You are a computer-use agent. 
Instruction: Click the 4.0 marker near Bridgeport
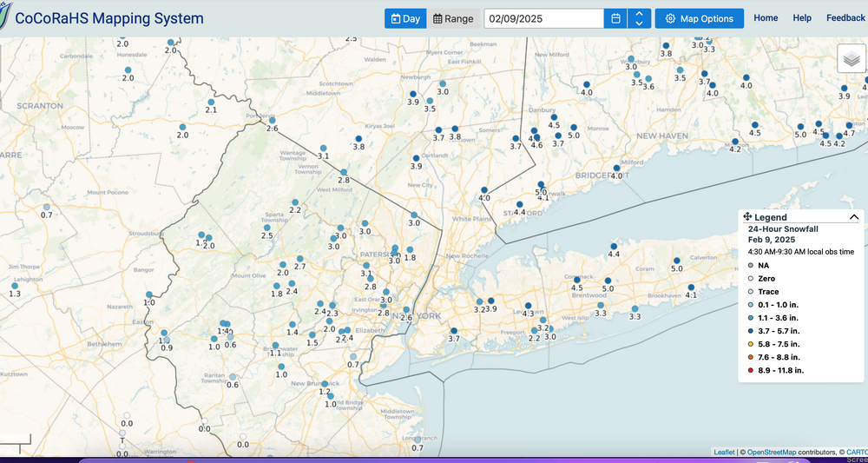pos(616,168)
